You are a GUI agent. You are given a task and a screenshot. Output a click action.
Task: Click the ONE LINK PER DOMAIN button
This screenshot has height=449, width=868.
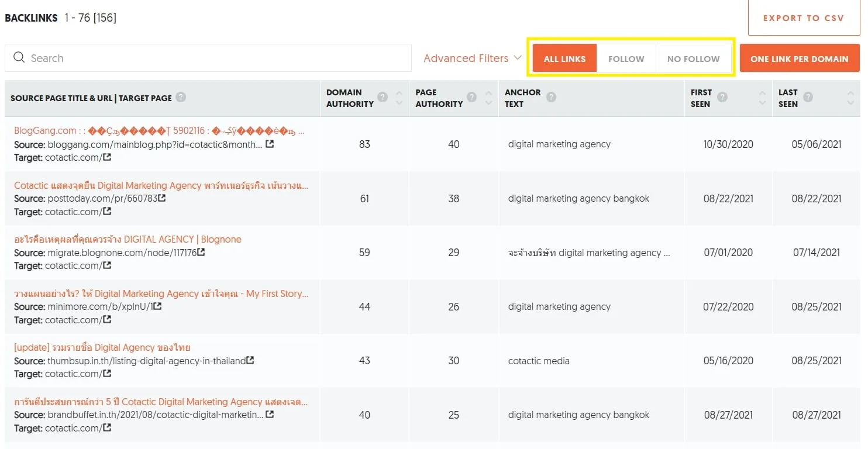click(799, 58)
